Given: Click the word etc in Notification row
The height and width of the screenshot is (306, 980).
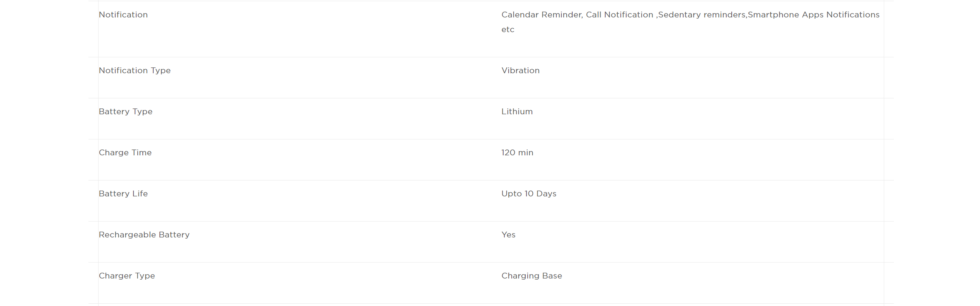Looking at the screenshot, I should pos(507,29).
